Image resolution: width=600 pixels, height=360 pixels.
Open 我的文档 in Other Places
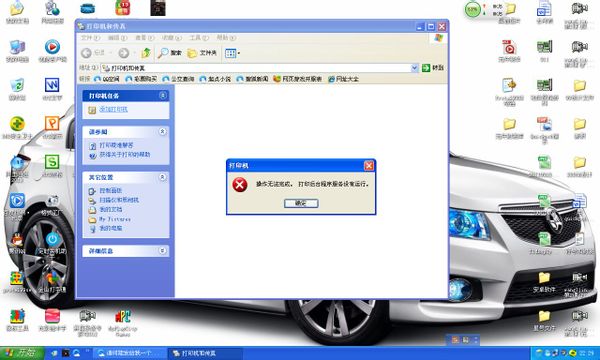pos(111,209)
